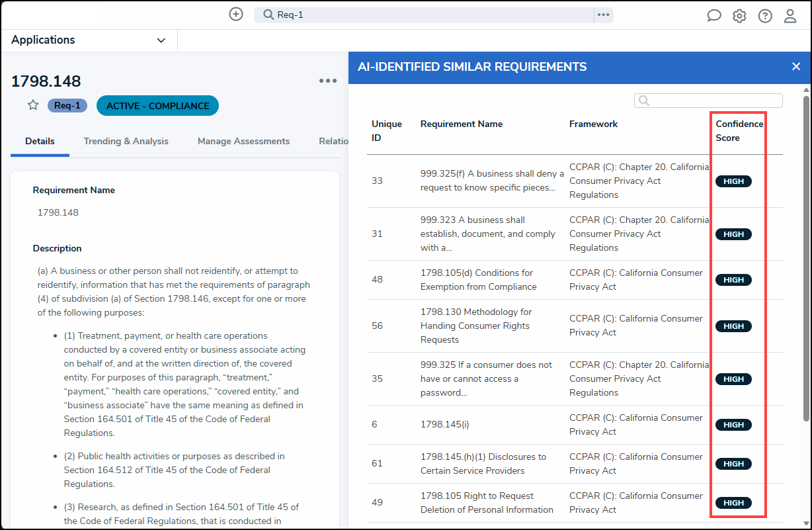
Task: Open the help question mark icon
Action: click(x=765, y=16)
